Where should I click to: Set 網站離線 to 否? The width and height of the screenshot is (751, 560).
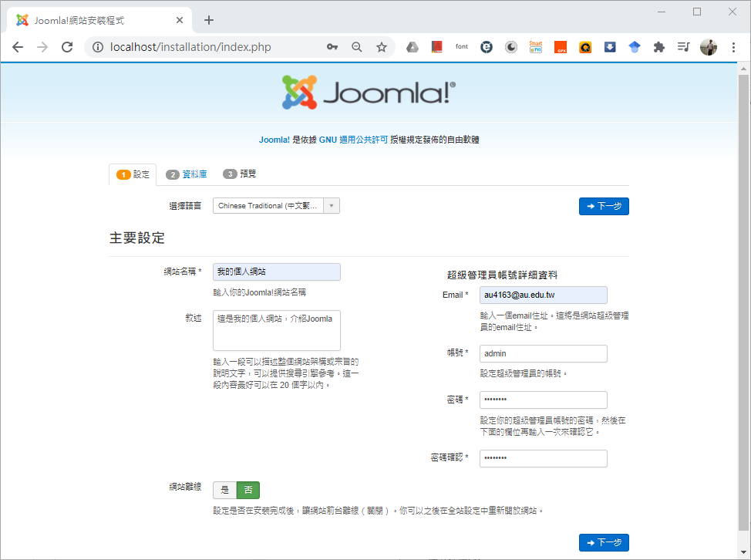(x=248, y=490)
